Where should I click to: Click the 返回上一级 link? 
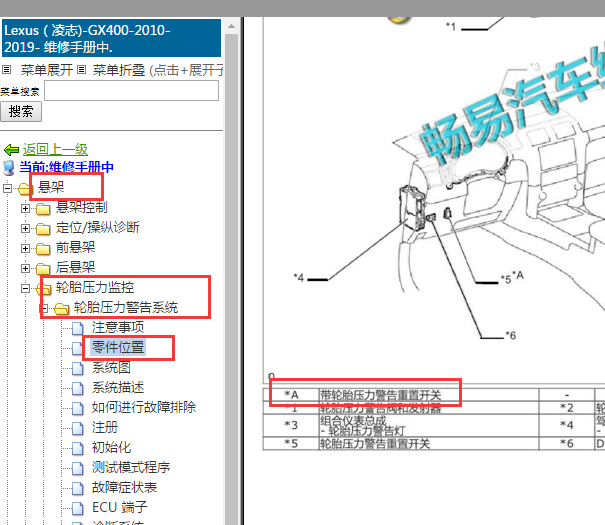click(55, 149)
